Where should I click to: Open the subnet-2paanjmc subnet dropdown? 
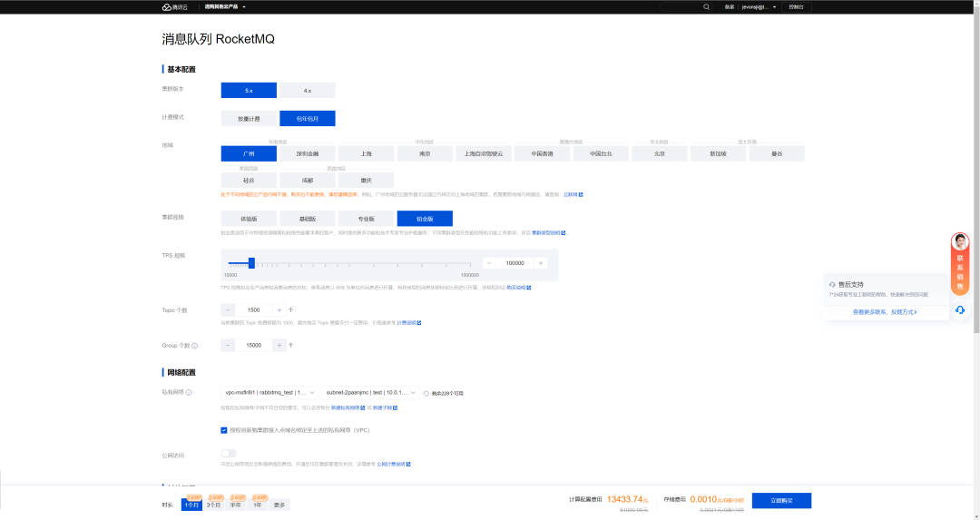[x=370, y=393]
